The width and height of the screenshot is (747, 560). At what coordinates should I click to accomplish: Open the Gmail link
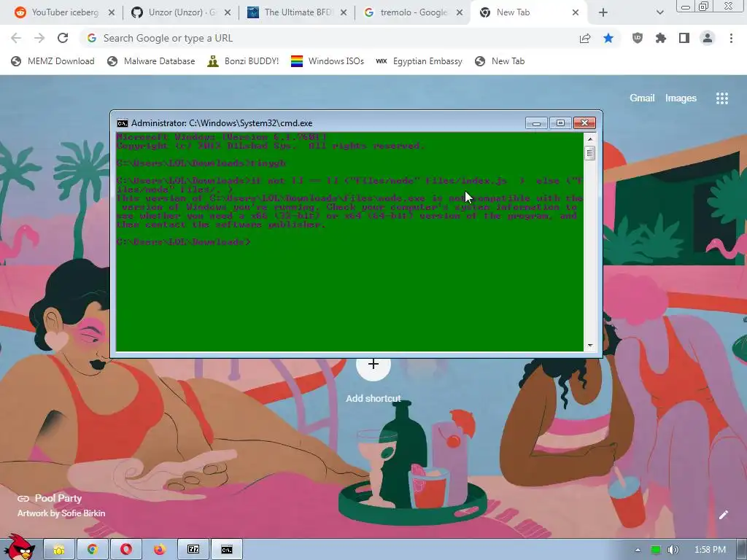coord(642,98)
